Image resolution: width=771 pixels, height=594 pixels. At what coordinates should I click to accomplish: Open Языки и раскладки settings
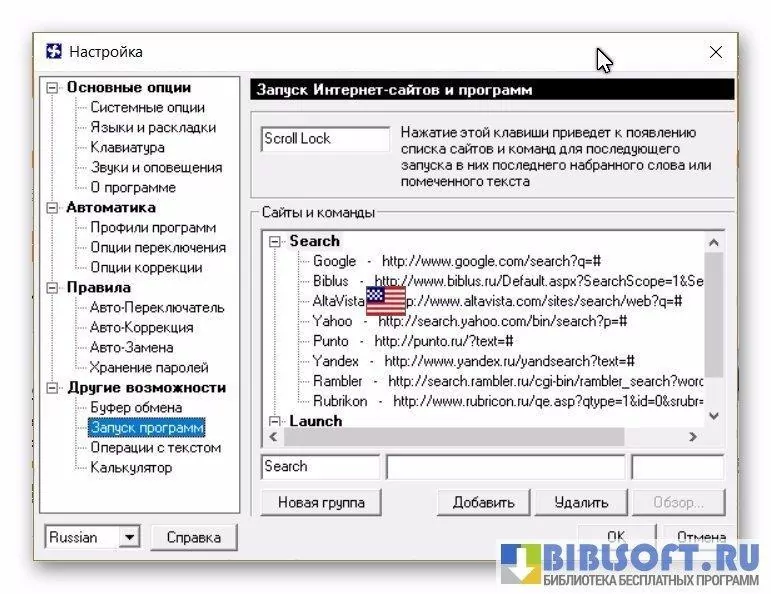point(152,128)
